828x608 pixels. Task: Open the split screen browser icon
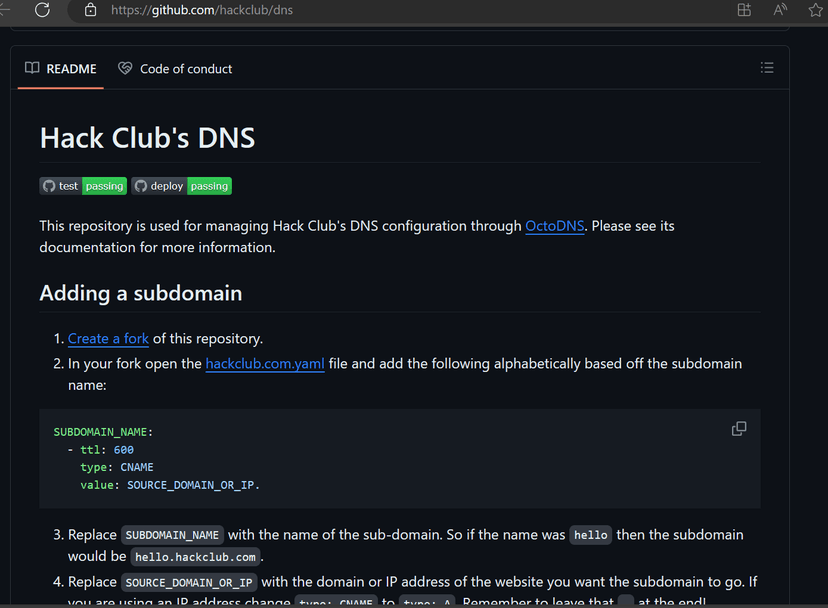(744, 10)
